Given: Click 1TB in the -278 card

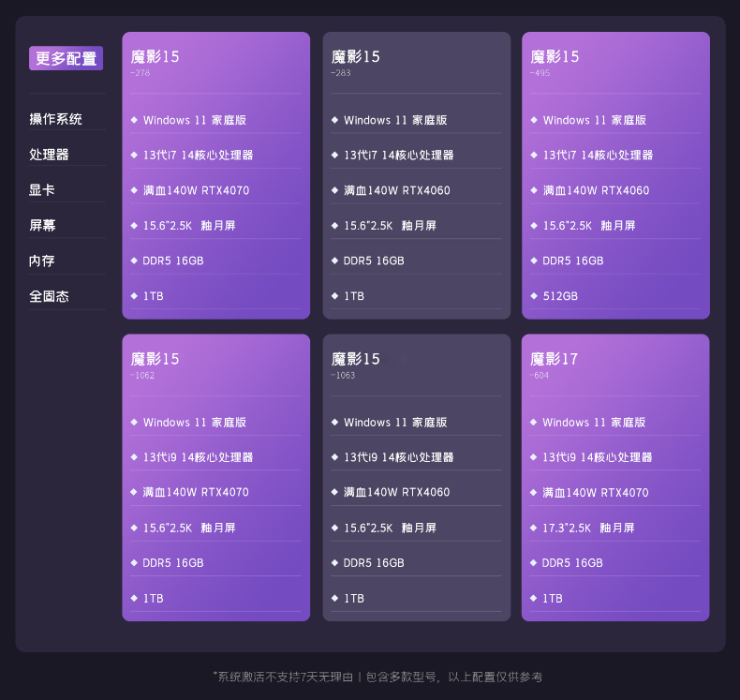Looking at the screenshot, I should point(154,296).
